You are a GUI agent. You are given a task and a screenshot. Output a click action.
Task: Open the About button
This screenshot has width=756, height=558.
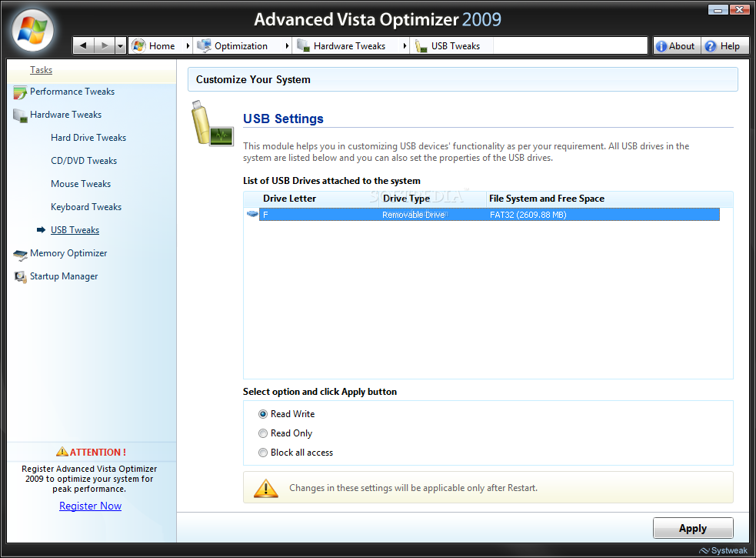tap(677, 46)
